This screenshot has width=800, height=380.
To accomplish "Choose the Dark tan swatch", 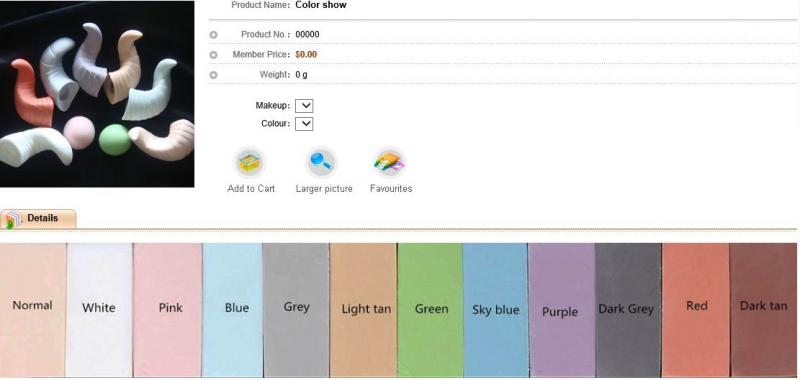I will (x=763, y=310).
